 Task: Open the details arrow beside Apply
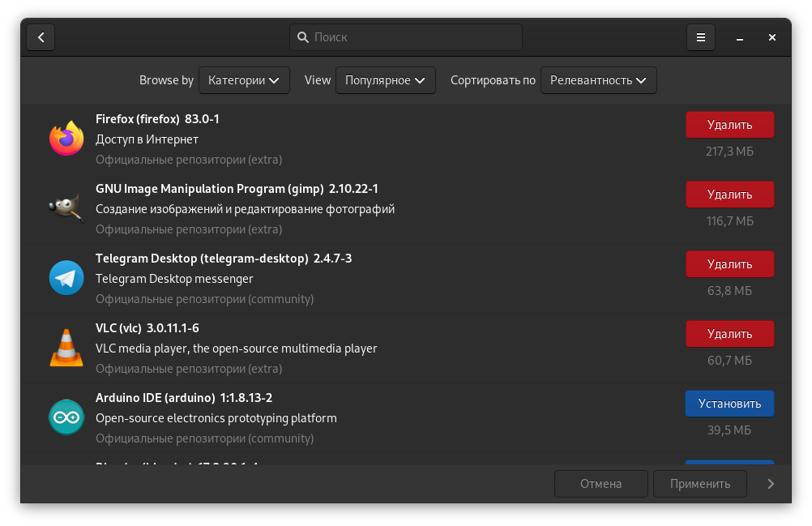click(x=771, y=484)
